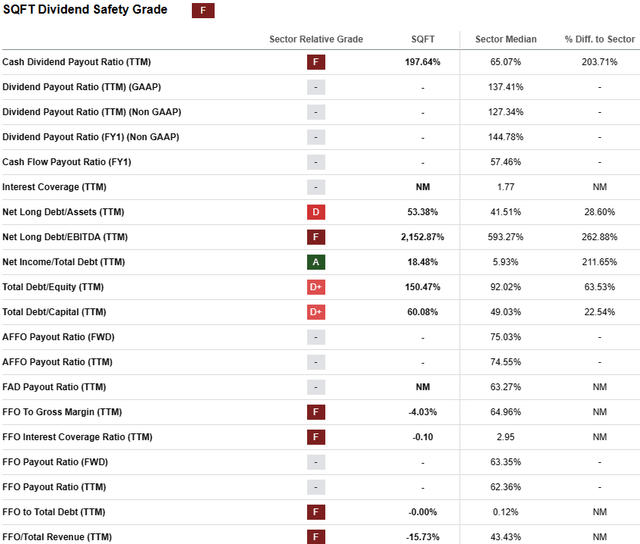This screenshot has width=640, height=544.
Task: Click the sector median value 1.77
Action: point(506,187)
